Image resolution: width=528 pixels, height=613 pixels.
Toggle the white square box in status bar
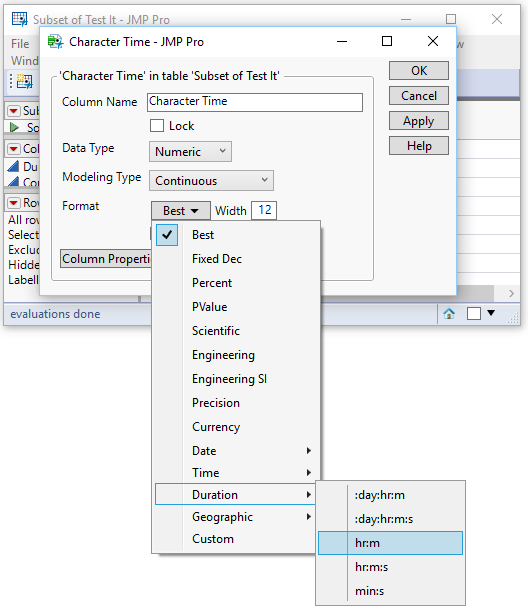pos(474,314)
